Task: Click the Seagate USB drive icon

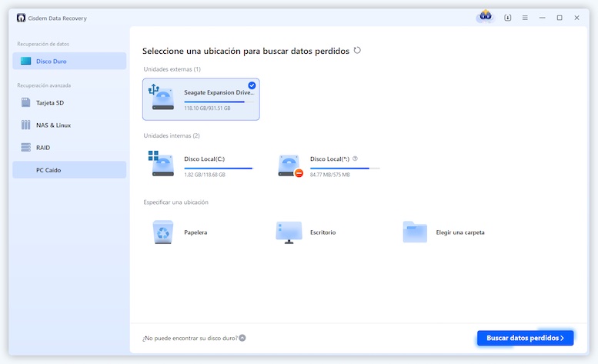Action: (162, 98)
